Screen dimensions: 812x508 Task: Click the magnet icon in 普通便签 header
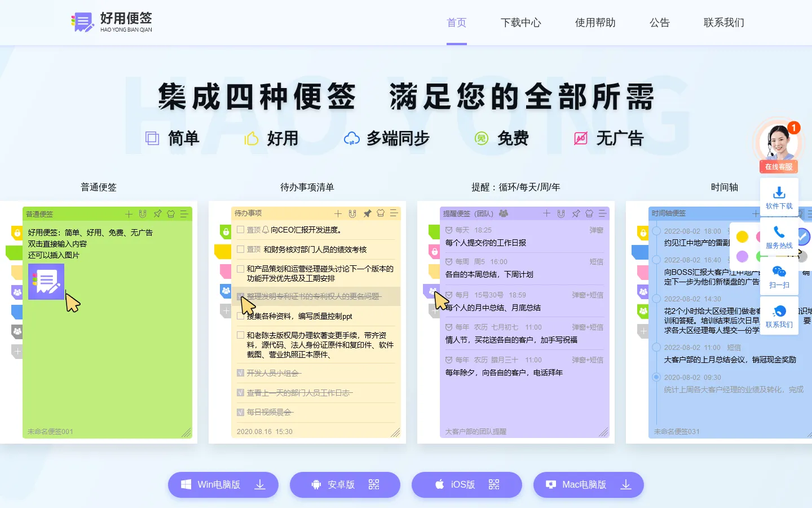[143, 214]
